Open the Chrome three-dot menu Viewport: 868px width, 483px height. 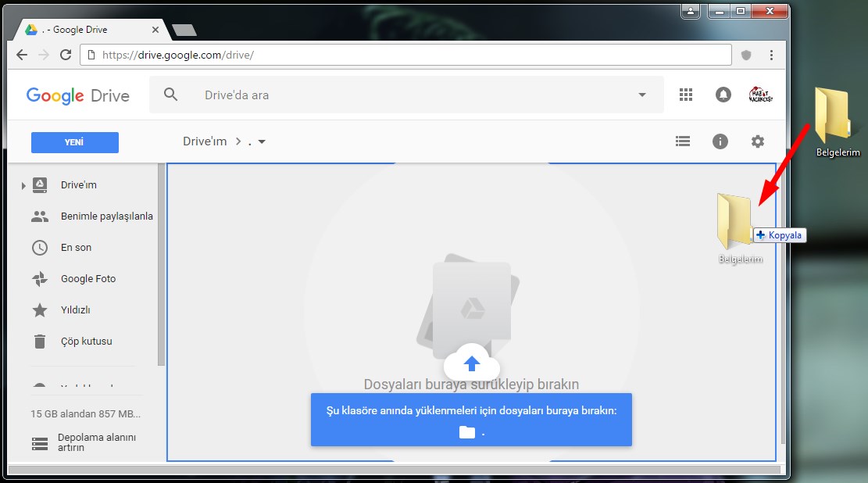coord(771,55)
